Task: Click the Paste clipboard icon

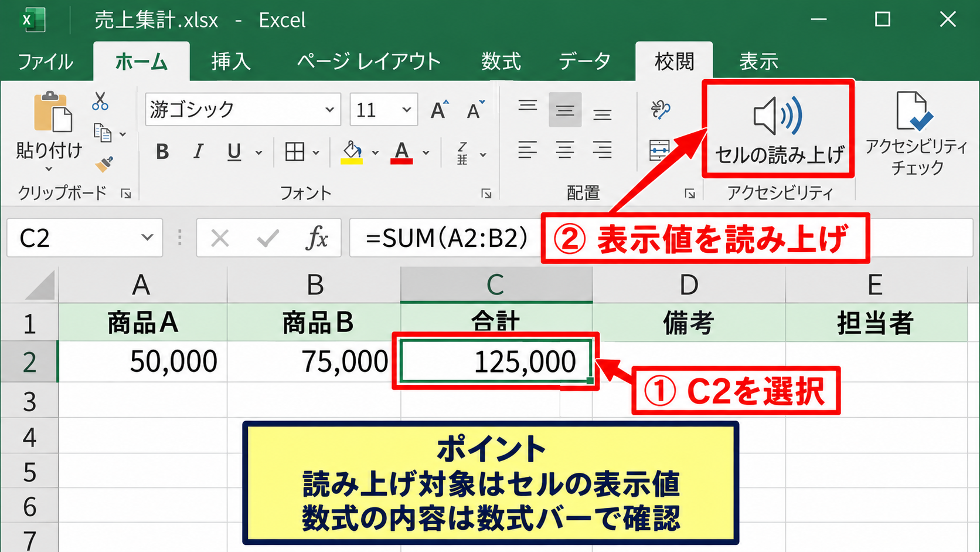Action: 52,111
